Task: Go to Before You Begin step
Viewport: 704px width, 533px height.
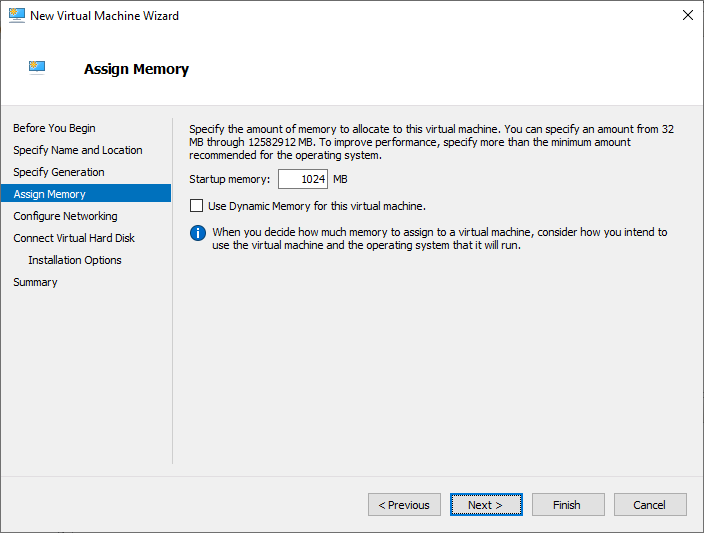Action: pyautogui.click(x=55, y=128)
